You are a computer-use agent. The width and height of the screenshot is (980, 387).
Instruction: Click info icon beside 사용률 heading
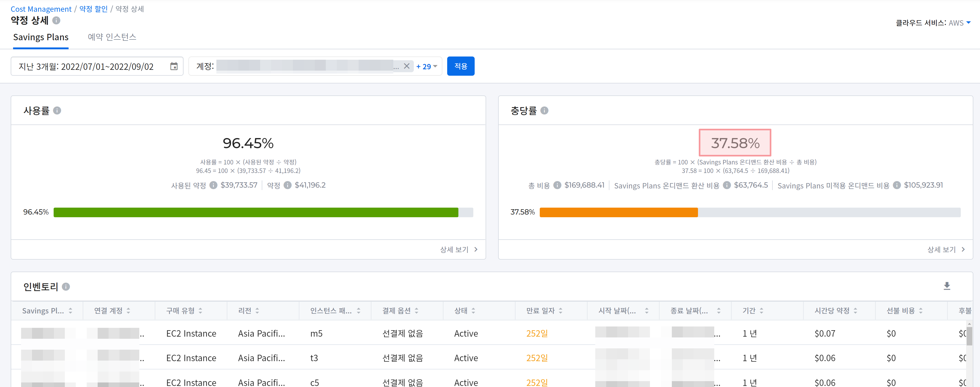[x=57, y=111]
